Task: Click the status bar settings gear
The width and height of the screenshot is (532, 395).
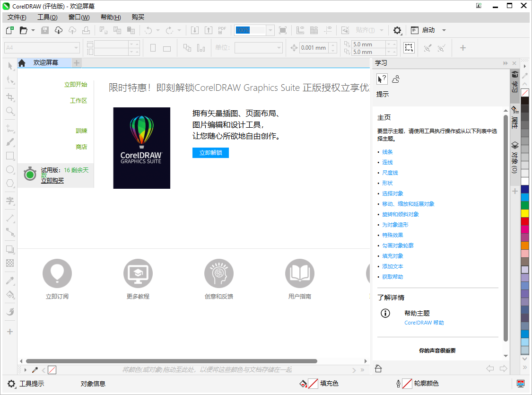Action: 11,384
